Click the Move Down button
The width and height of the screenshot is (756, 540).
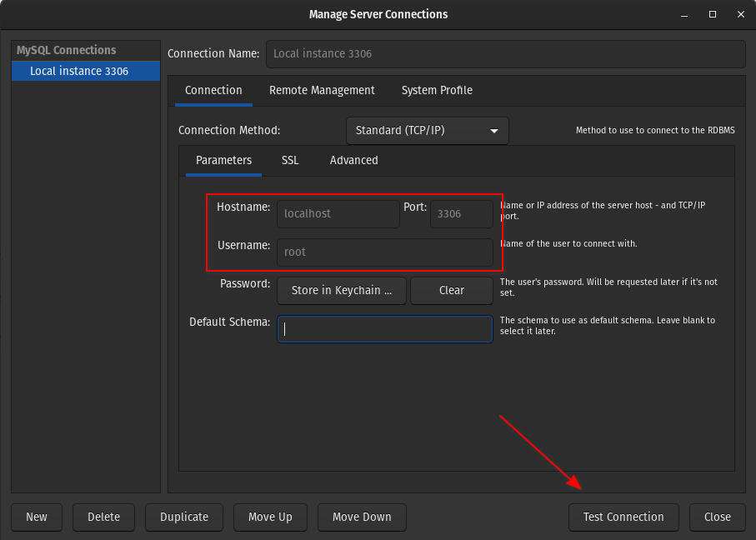pyautogui.click(x=362, y=517)
